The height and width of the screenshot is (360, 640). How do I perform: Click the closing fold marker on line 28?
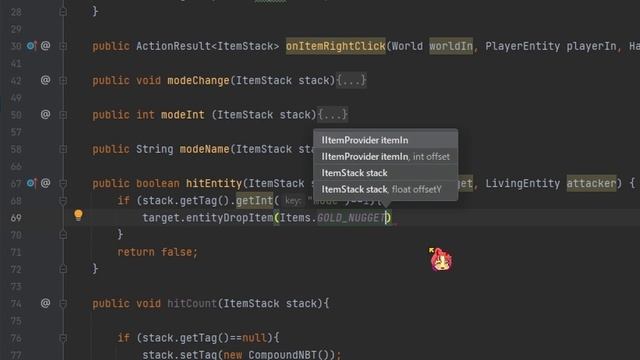[x=63, y=12]
